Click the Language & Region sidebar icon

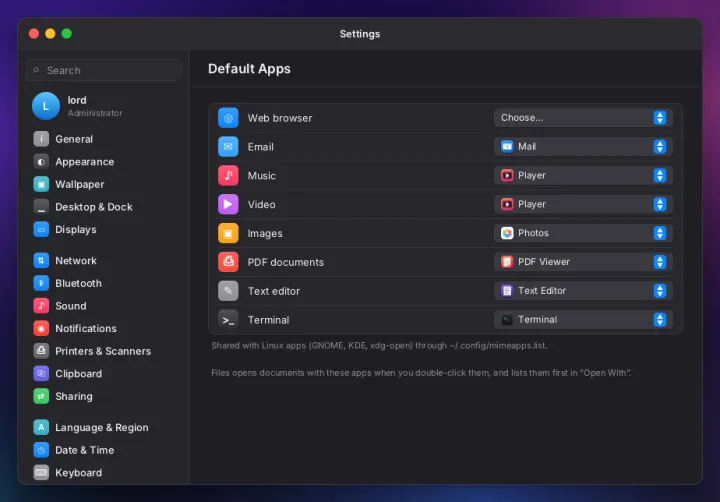(41, 427)
